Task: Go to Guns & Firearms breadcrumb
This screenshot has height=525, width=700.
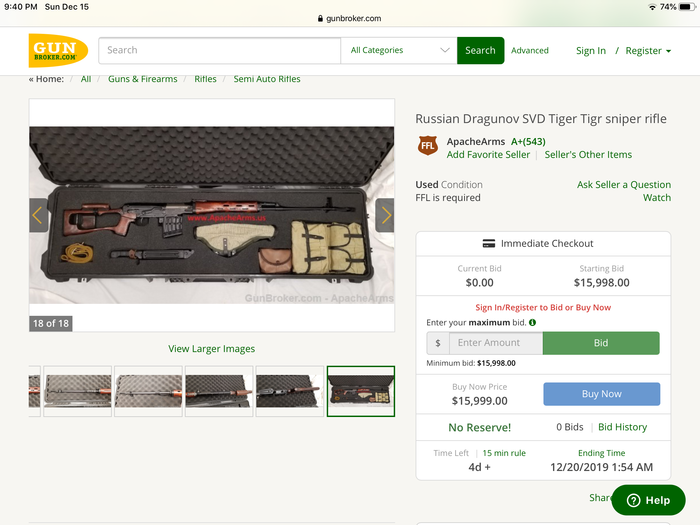Action: (143, 79)
